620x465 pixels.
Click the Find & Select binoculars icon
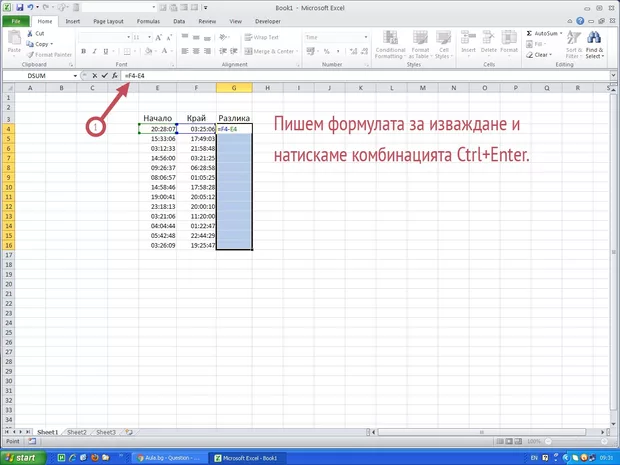coord(594,40)
